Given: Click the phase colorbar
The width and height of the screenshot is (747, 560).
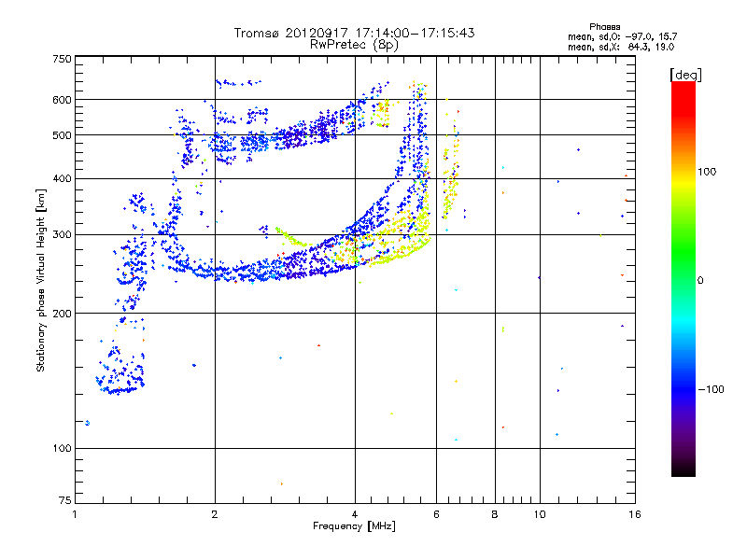Looking at the screenshot, I should tap(684, 278).
